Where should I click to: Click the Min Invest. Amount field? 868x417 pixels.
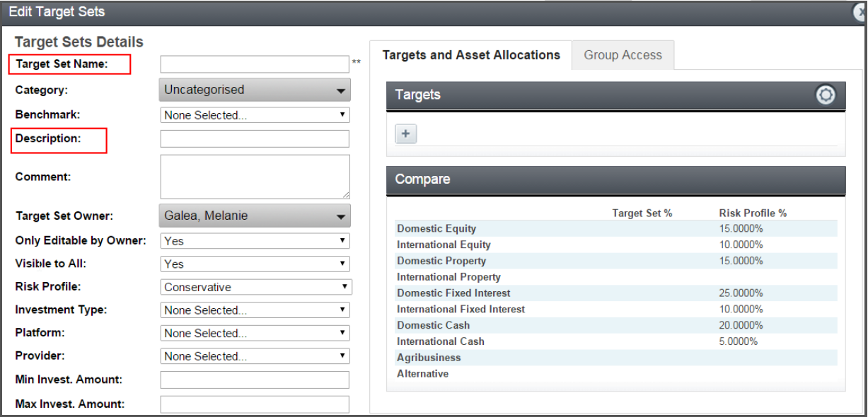coord(255,380)
